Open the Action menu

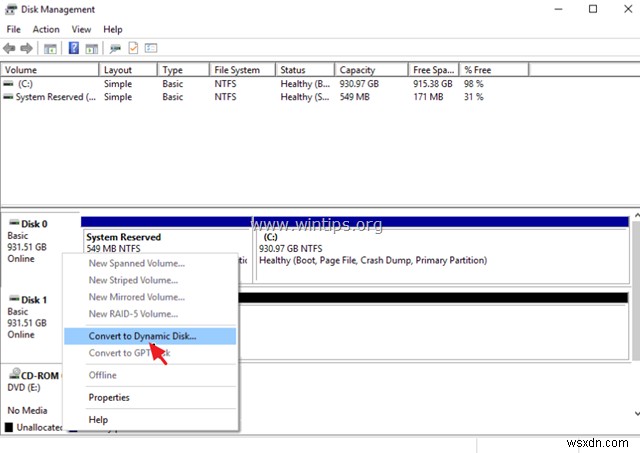pos(46,29)
